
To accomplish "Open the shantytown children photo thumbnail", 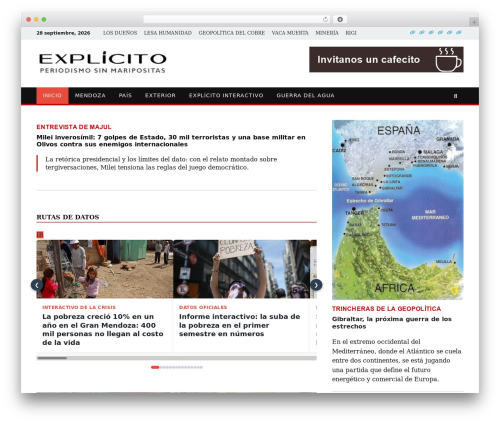I will tap(105, 269).
